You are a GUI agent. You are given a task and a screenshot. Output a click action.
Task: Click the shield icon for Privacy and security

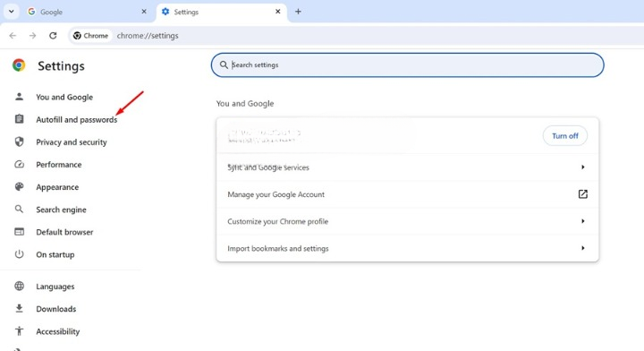(x=19, y=141)
